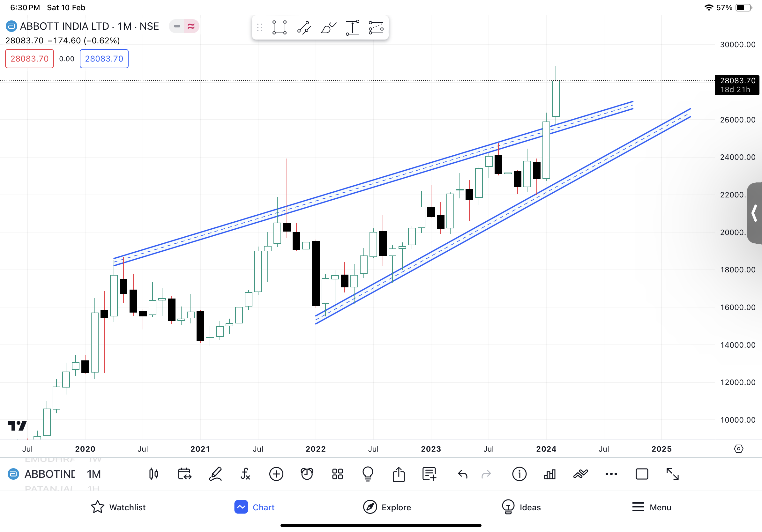Expand the right side panel chevron
This screenshot has height=532, width=762.
tap(754, 213)
